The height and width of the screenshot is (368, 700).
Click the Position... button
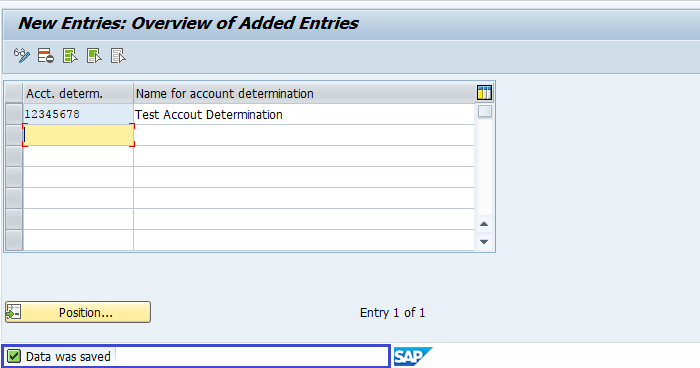78,312
